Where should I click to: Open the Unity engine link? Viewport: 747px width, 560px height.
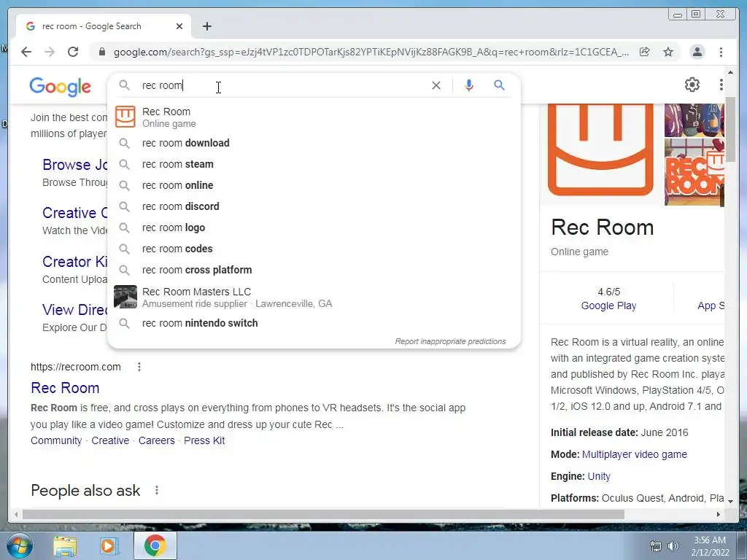click(x=599, y=476)
